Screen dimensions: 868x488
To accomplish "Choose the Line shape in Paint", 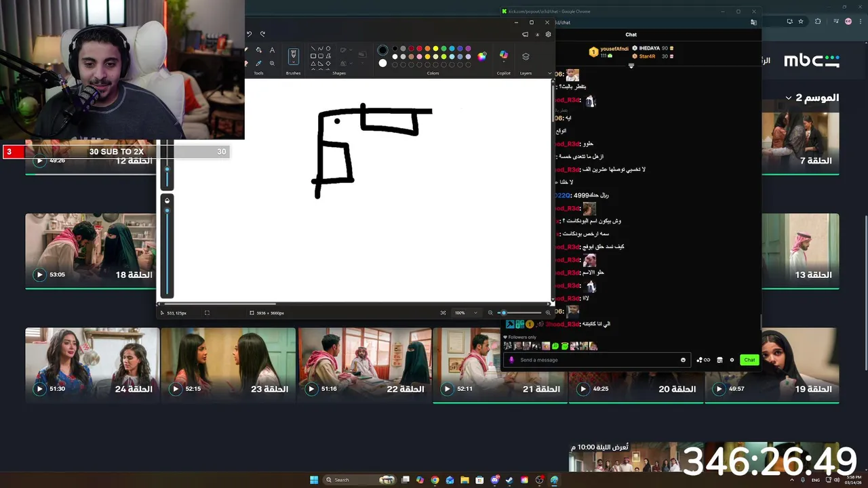I will (x=313, y=49).
